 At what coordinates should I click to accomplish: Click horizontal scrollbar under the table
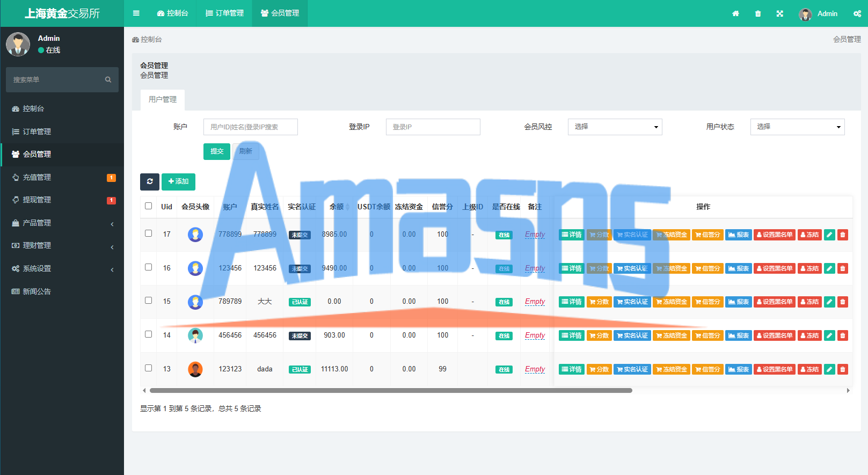[391, 391]
